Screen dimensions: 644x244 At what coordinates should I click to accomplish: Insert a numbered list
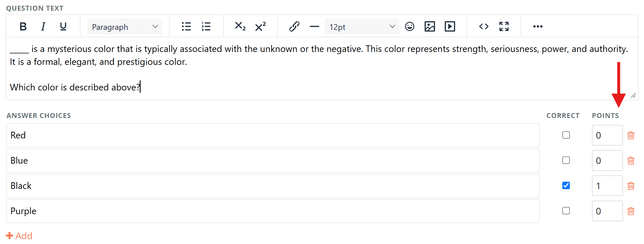tap(206, 27)
